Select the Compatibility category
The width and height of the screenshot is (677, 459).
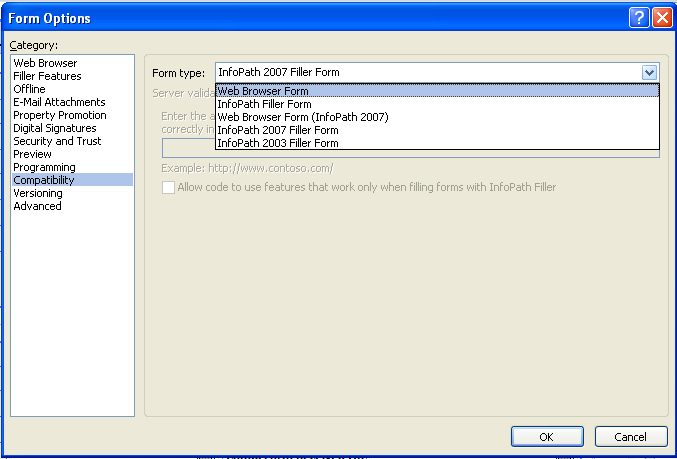(73, 180)
